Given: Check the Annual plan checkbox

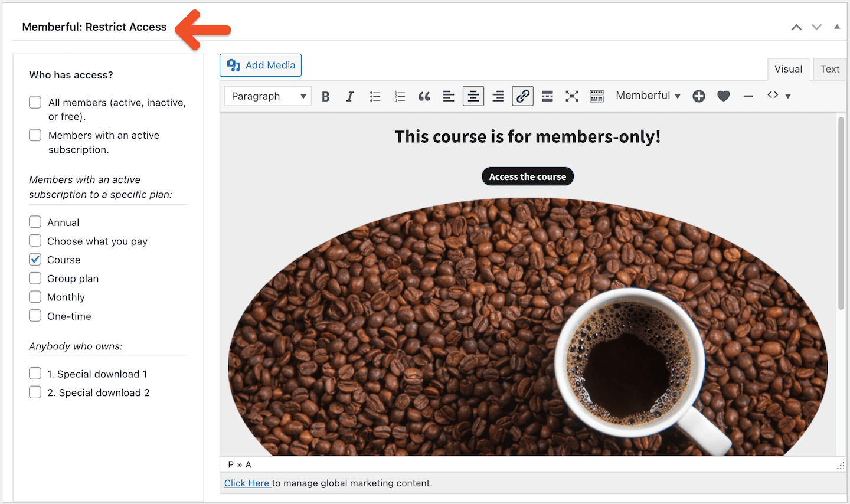Looking at the screenshot, I should [35, 222].
